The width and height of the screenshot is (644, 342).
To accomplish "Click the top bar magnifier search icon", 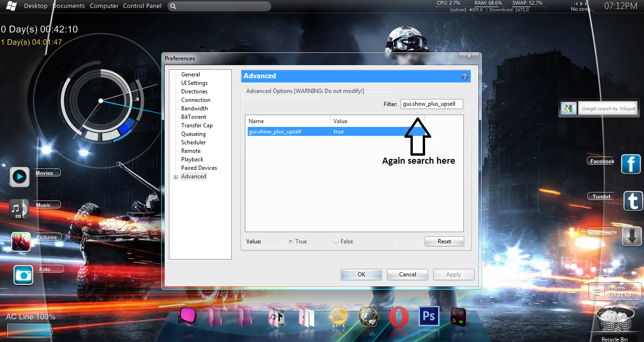I will coord(173,7).
